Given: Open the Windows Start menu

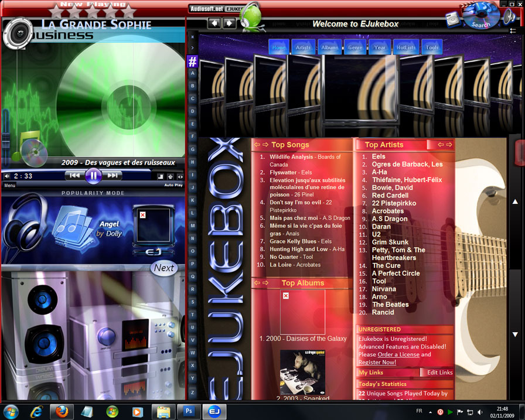Looking at the screenshot, I should (x=11, y=412).
